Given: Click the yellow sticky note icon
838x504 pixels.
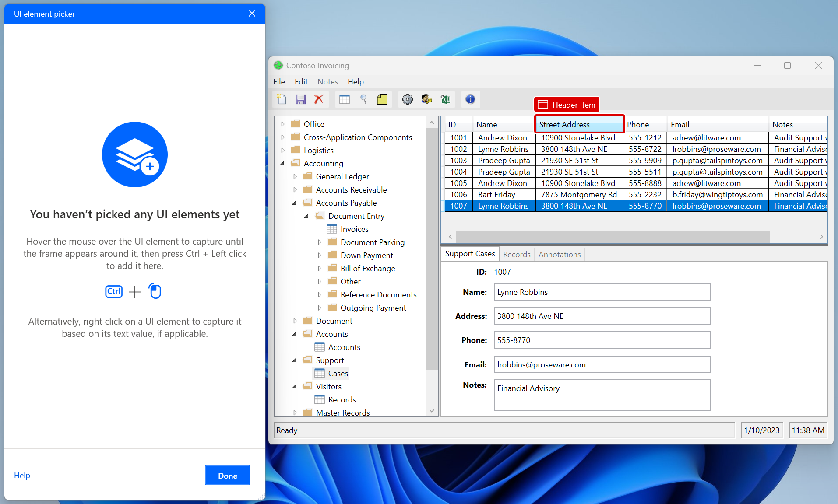Looking at the screenshot, I should click(x=382, y=99).
